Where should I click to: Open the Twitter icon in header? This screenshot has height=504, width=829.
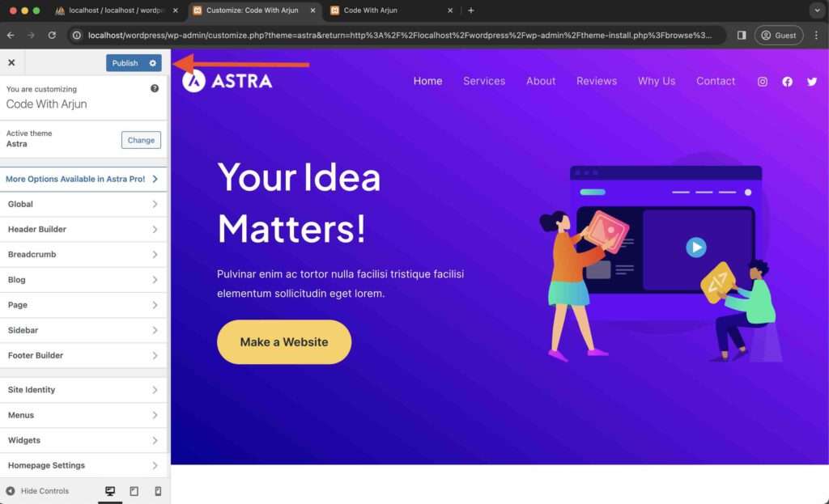(812, 82)
